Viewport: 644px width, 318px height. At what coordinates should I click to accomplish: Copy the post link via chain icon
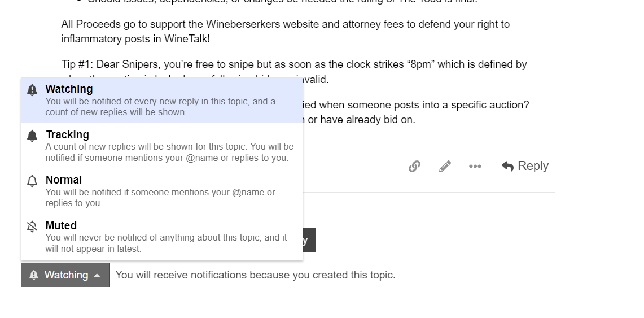click(414, 167)
